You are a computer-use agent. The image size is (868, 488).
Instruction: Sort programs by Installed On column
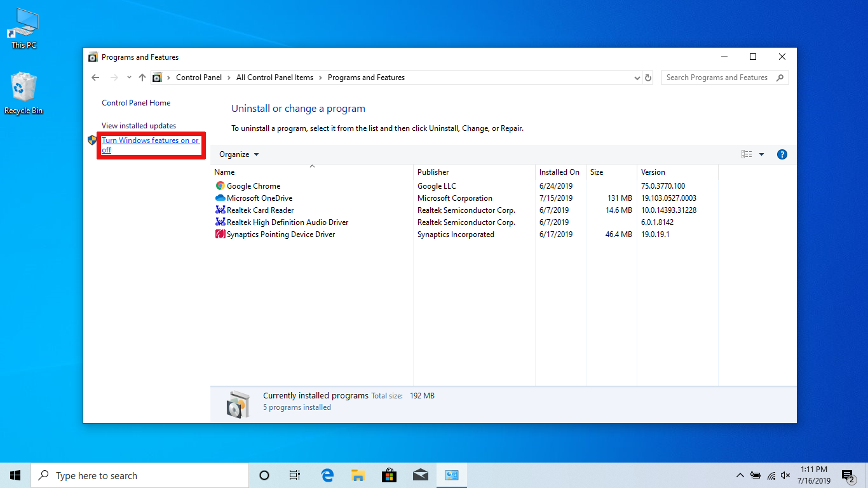559,172
